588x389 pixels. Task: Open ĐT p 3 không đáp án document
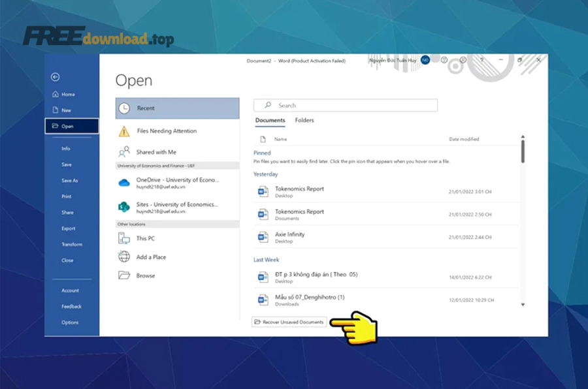point(386,277)
